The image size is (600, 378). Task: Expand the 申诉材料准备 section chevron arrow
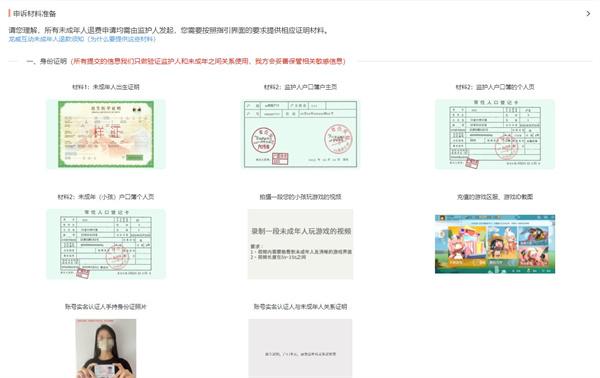[588, 14]
